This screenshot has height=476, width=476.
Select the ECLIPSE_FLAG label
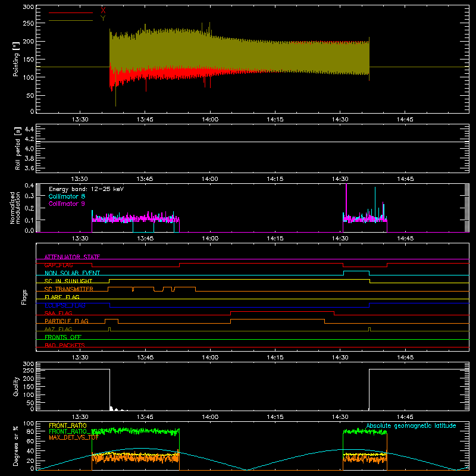(65, 305)
